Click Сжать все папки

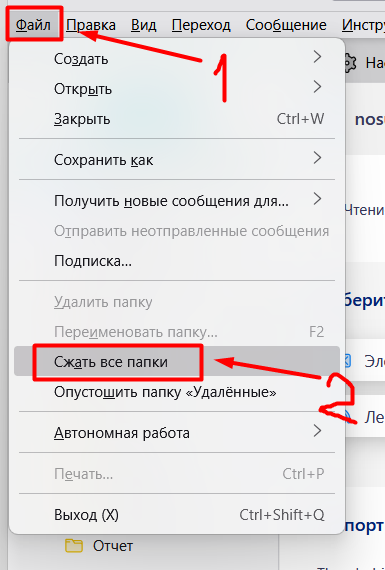click(x=177, y=361)
